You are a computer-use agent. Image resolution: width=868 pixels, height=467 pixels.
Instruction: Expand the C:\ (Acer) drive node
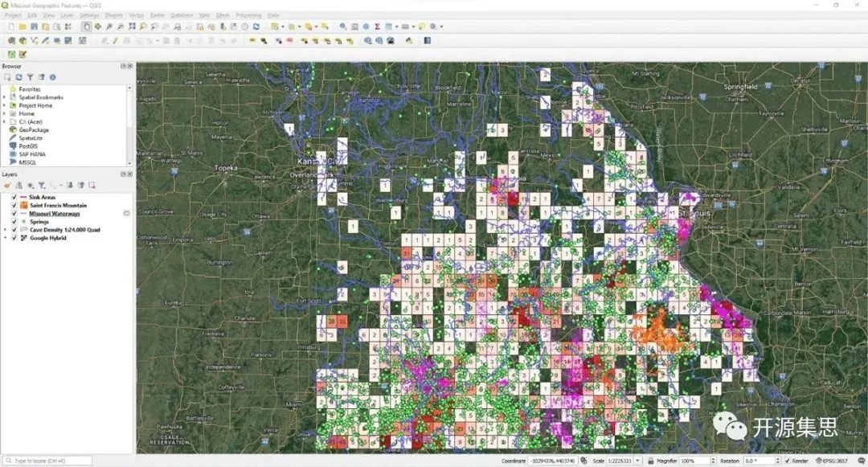point(5,121)
